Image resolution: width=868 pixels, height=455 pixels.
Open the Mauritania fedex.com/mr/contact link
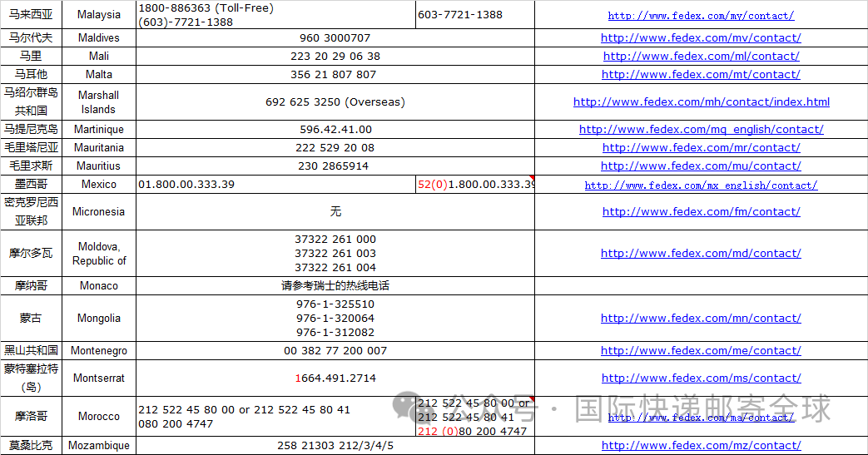click(701, 148)
